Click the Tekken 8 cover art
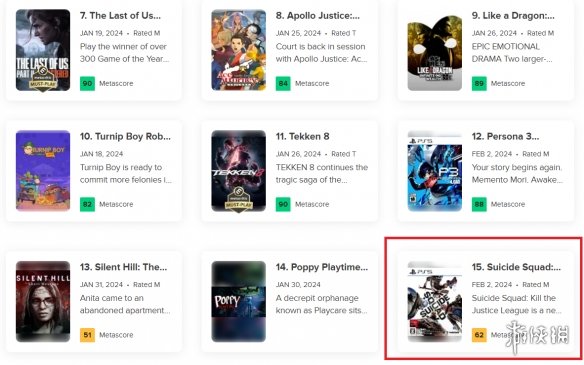This screenshot has width=584, height=365. 239,171
